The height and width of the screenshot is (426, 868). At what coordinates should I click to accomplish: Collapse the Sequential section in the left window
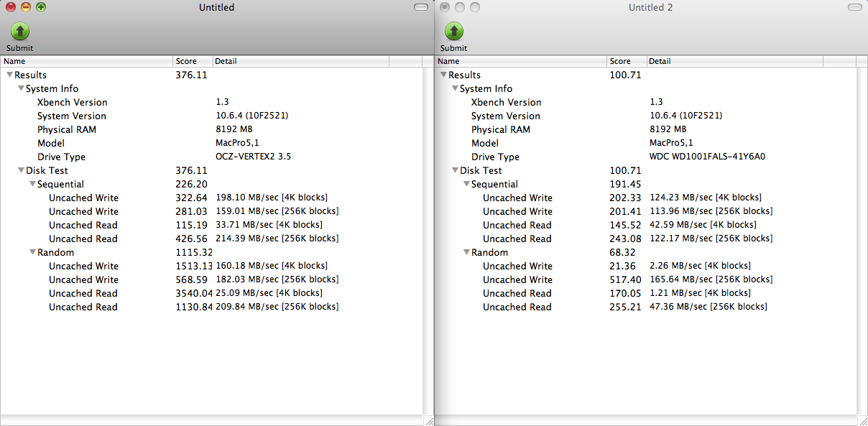point(32,184)
